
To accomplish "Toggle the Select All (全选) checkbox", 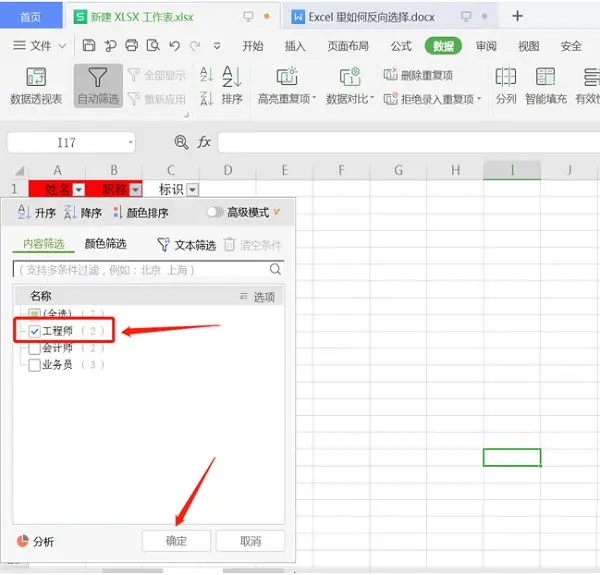I will (34, 314).
